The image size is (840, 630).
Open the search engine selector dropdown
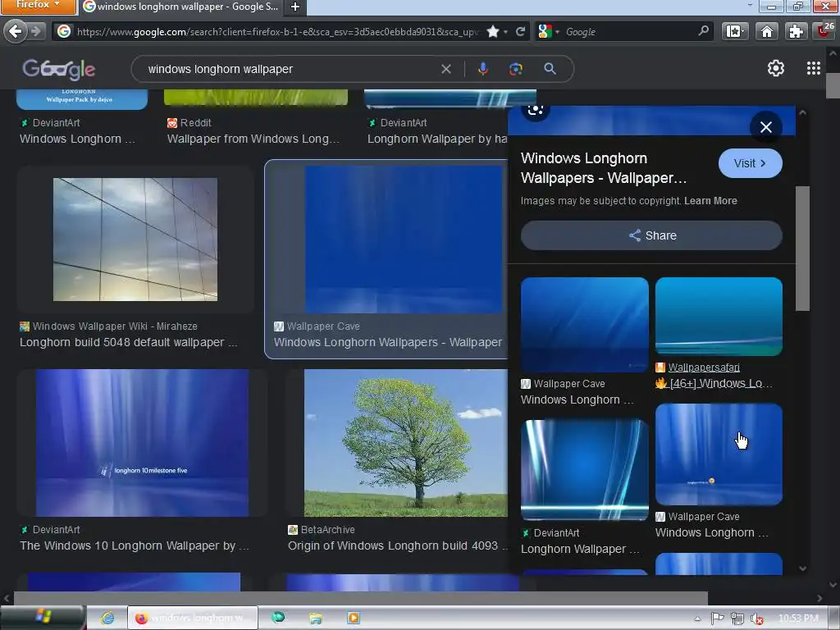(x=549, y=32)
